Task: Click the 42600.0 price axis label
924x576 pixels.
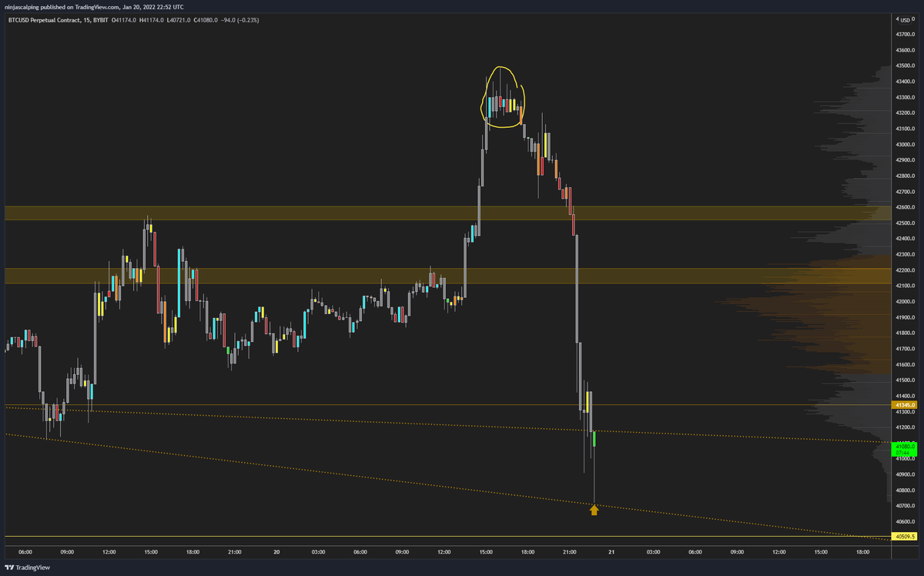Action: pos(904,207)
